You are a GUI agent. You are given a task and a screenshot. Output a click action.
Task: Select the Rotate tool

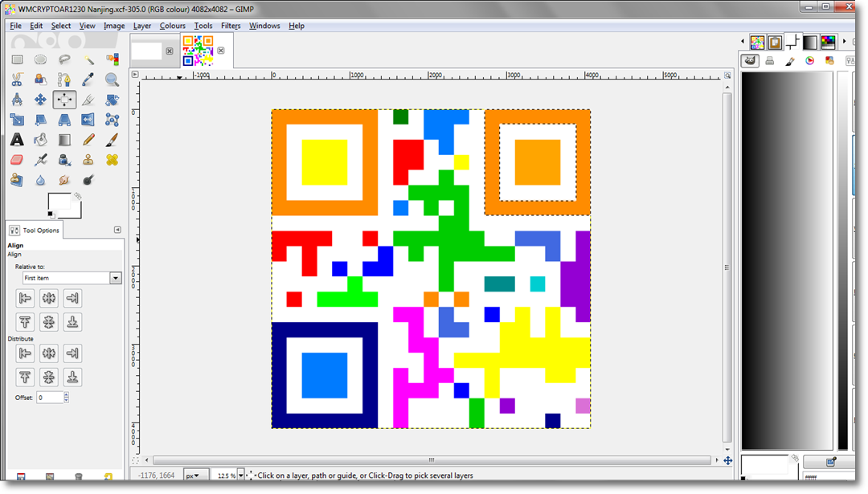click(112, 100)
